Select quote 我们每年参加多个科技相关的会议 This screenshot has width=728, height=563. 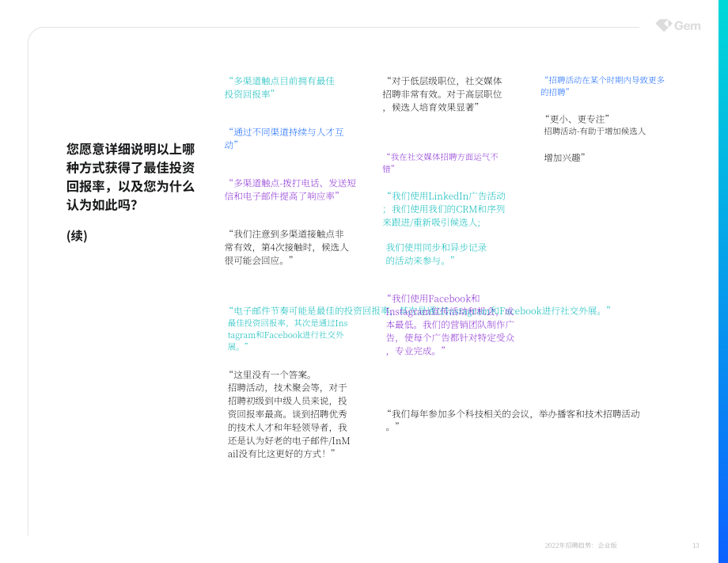(513, 420)
